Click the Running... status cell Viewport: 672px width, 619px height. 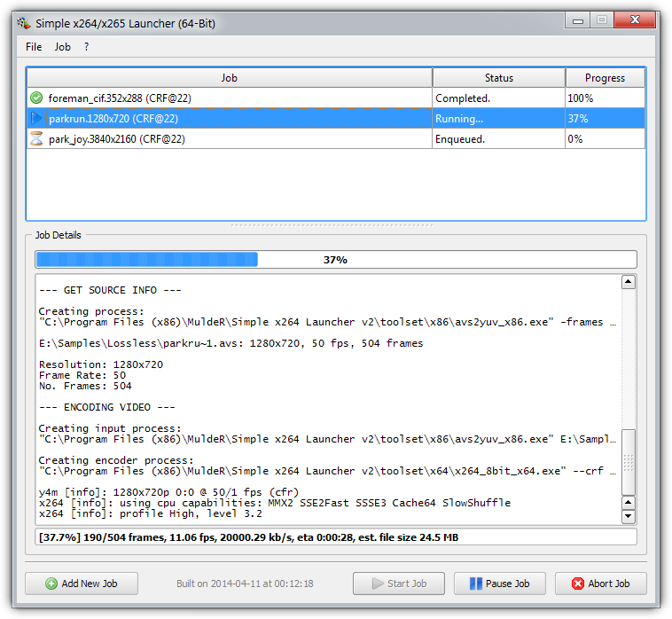[499, 118]
